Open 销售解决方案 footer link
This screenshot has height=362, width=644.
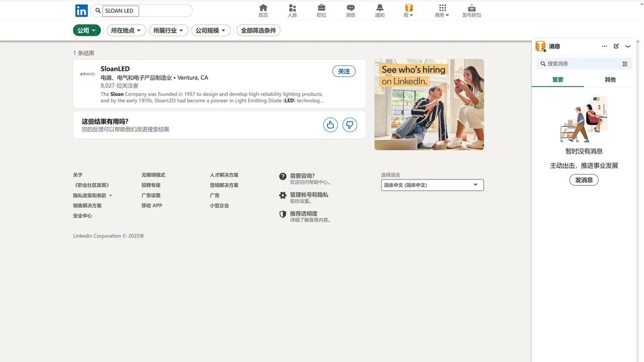click(x=87, y=206)
